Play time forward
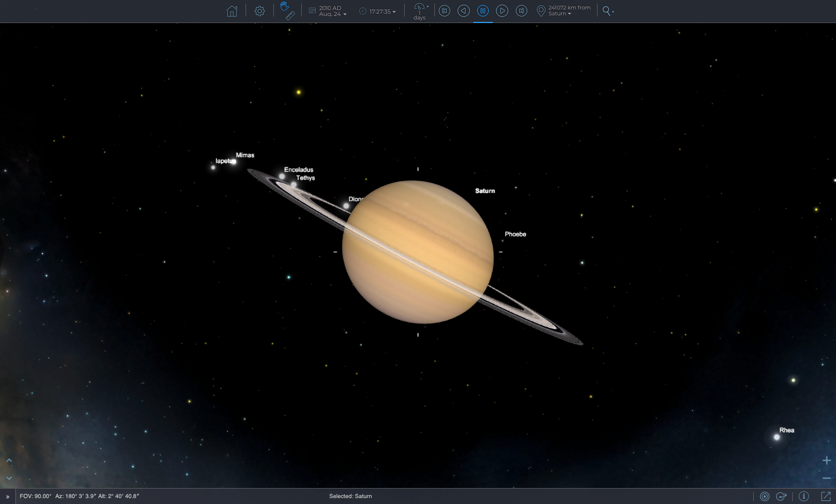This screenshot has height=504, width=836. [x=502, y=11]
